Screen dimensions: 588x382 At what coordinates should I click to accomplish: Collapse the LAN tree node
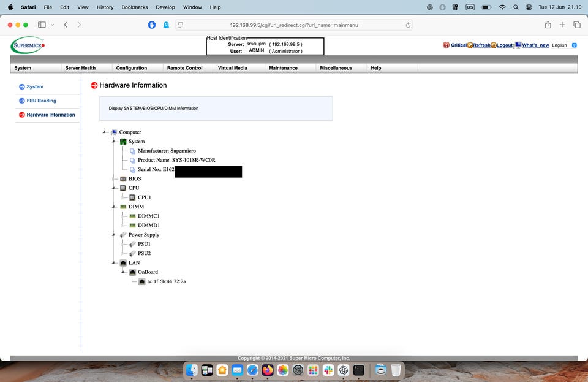pyautogui.click(x=114, y=262)
